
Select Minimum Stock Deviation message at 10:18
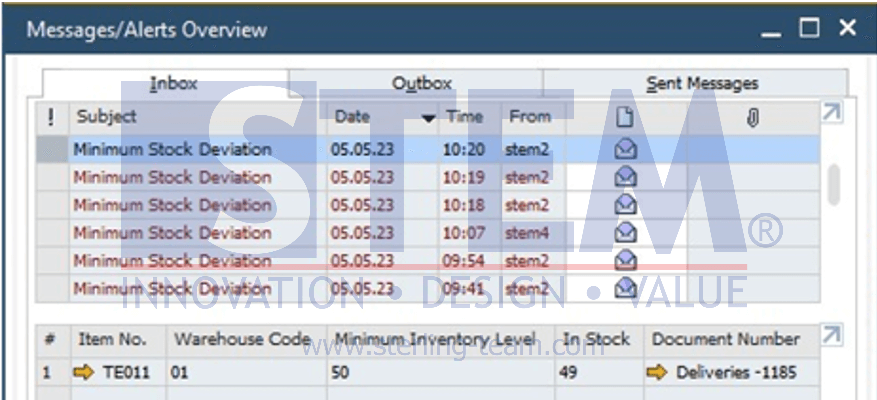428,205
